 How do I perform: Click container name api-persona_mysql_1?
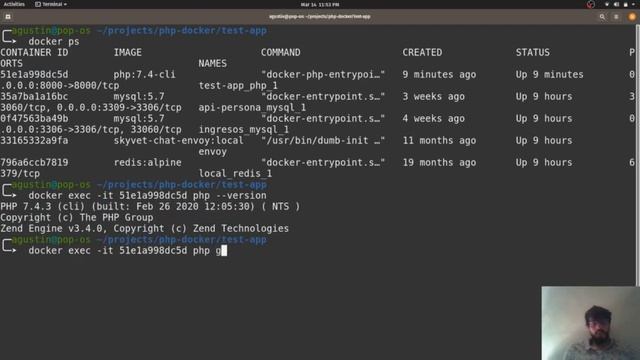coord(252,107)
